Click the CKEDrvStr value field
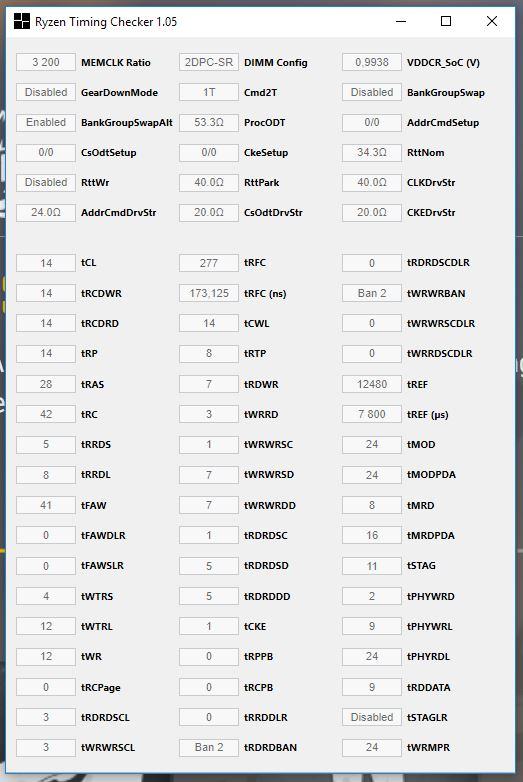Viewport: 523px width, 782px height. pos(372,212)
